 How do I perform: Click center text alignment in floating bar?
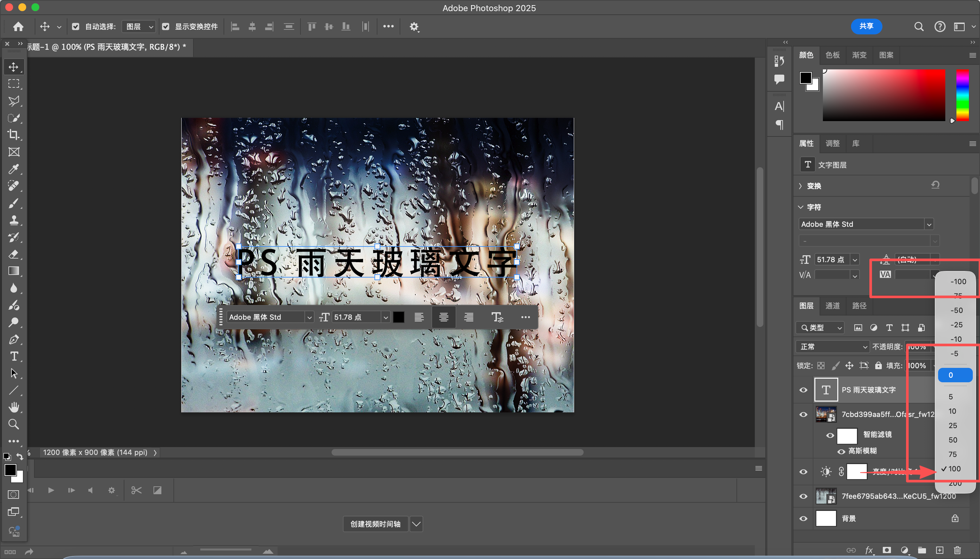pyautogui.click(x=444, y=317)
